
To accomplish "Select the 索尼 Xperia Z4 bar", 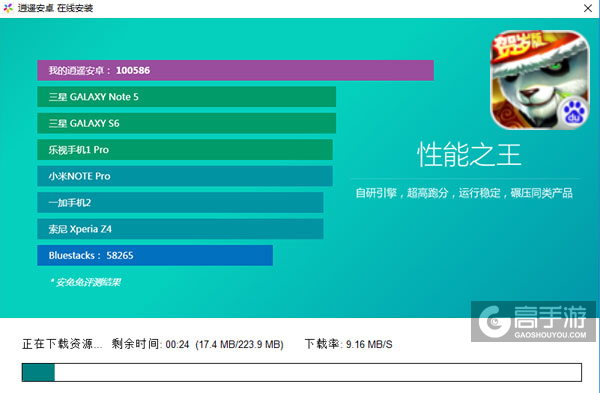I will (x=180, y=229).
